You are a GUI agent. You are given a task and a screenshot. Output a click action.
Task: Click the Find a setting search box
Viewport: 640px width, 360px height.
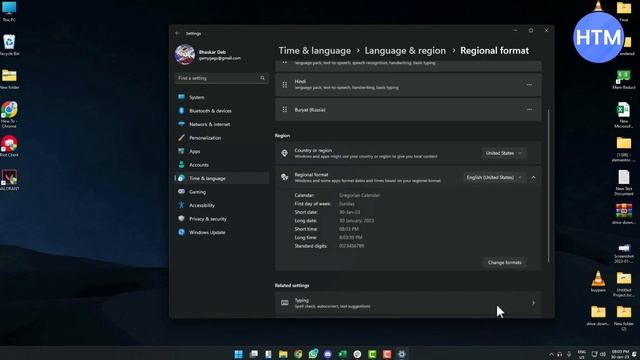tap(222, 78)
